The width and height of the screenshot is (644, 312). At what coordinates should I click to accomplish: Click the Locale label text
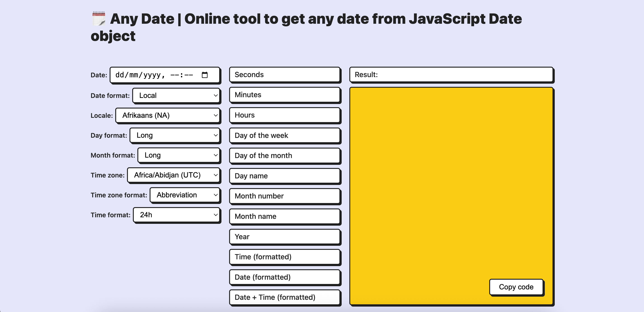point(101,116)
